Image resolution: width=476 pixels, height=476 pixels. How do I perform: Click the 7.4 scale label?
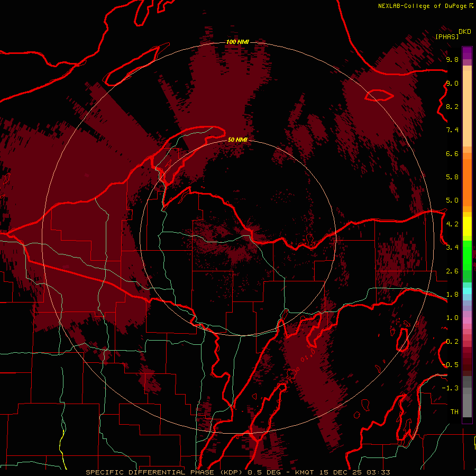(x=452, y=130)
